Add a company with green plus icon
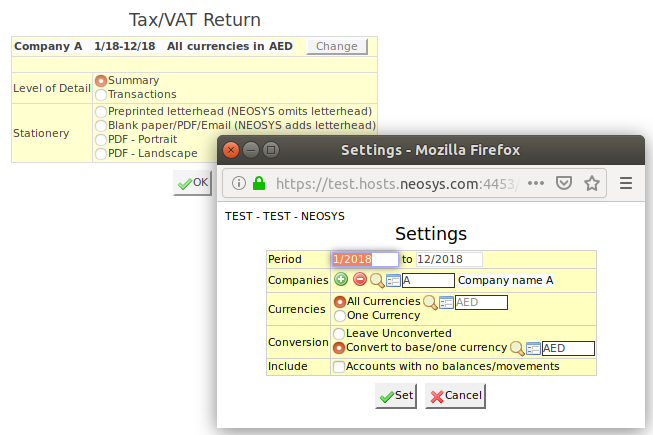 click(x=341, y=279)
